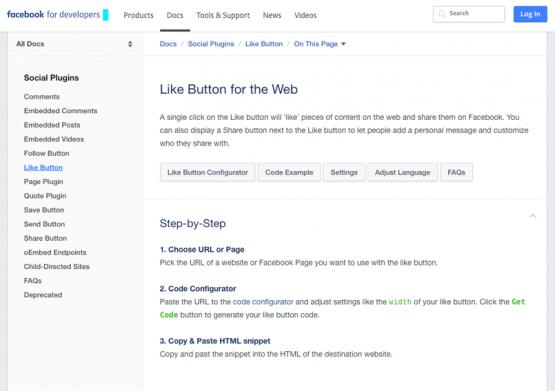
Task: Go to News in top navigation
Action: tap(272, 15)
